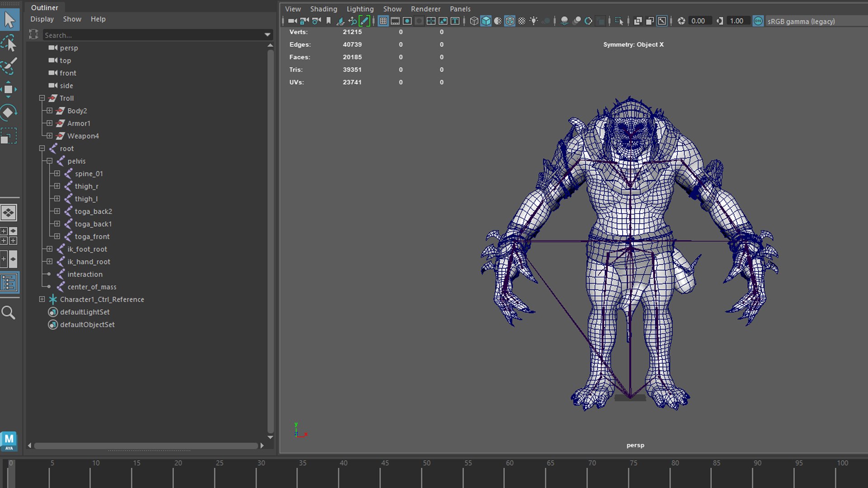The image size is (868, 488).
Task: Toggle wireframe display mode icon
Action: 473,21
